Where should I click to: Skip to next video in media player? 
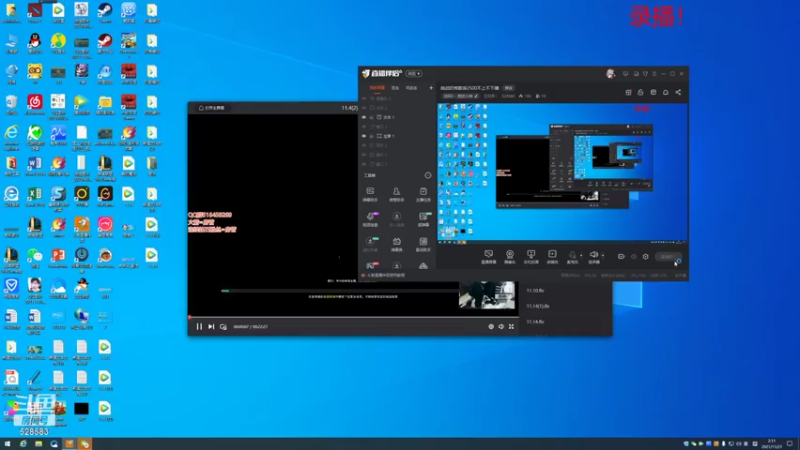[x=211, y=327]
